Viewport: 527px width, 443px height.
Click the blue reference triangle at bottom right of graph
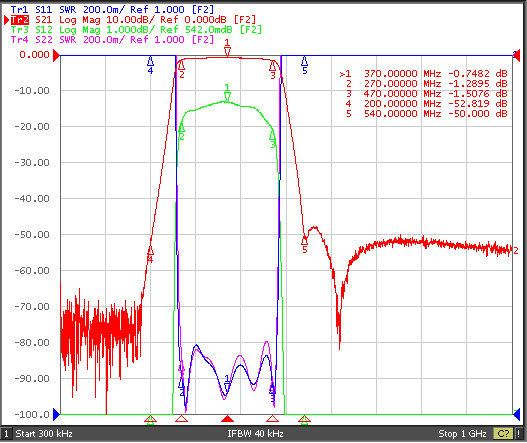tap(516, 414)
